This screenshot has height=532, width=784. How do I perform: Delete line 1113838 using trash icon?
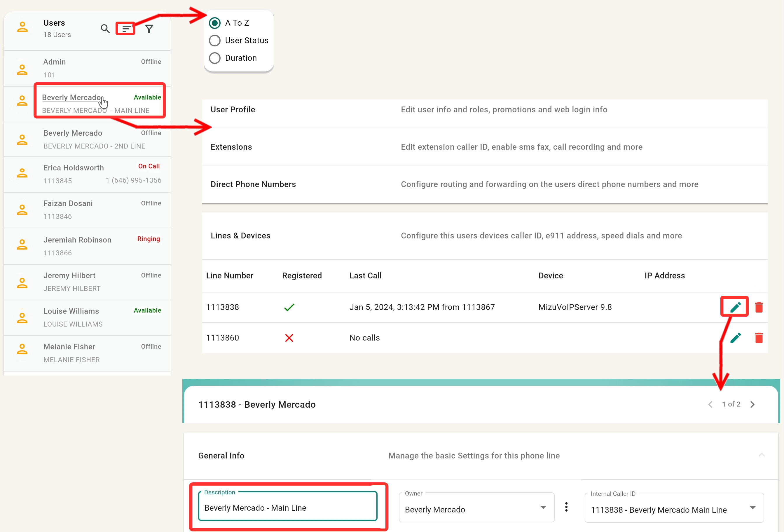coord(759,307)
